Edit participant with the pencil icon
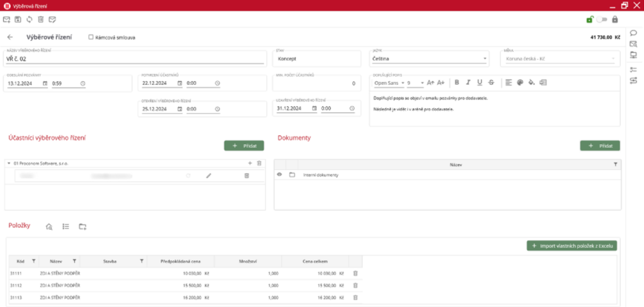The image size is (644, 307). point(209,176)
